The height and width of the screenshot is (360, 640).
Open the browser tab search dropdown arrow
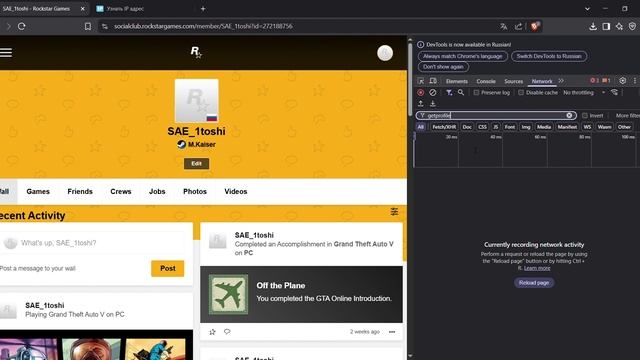pos(587,9)
